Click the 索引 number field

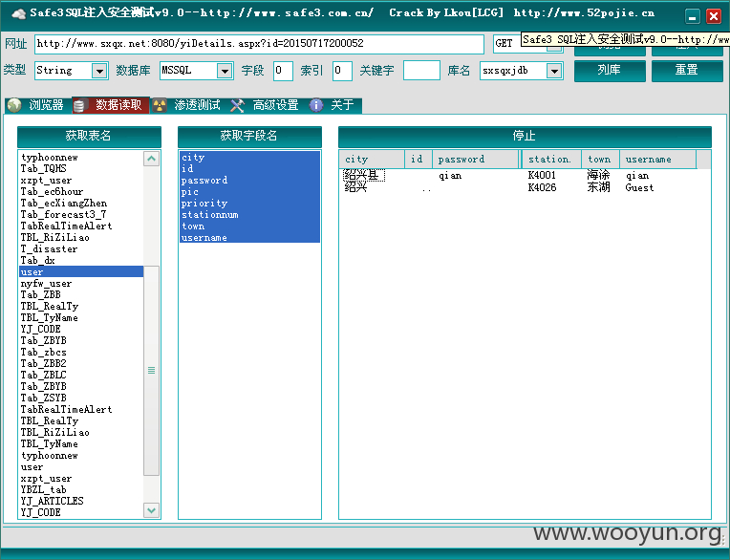tap(342, 71)
